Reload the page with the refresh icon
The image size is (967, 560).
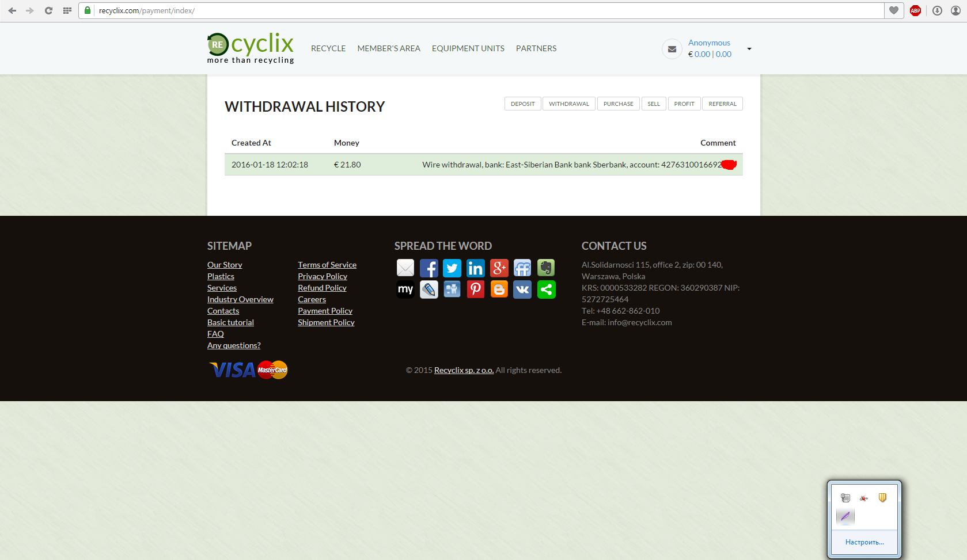point(48,10)
